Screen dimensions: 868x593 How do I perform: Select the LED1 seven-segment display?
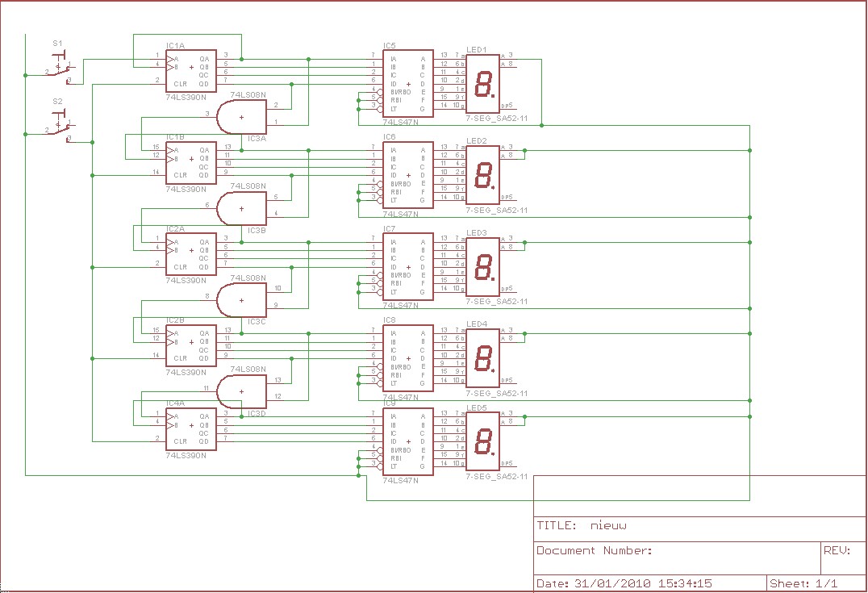[x=482, y=82]
